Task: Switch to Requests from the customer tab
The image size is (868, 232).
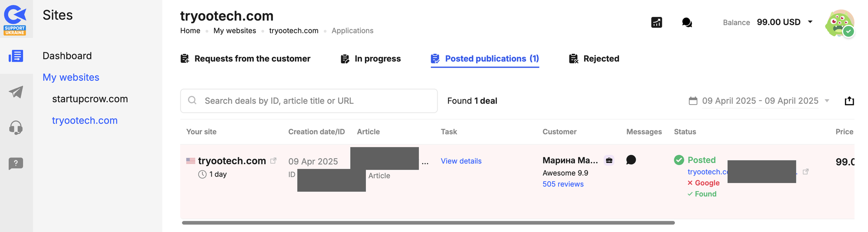Action: click(x=246, y=59)
